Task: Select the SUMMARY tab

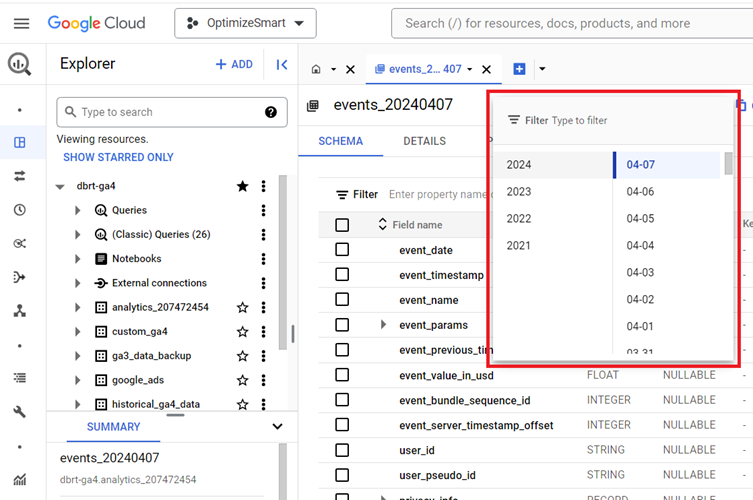Action: 113,427
